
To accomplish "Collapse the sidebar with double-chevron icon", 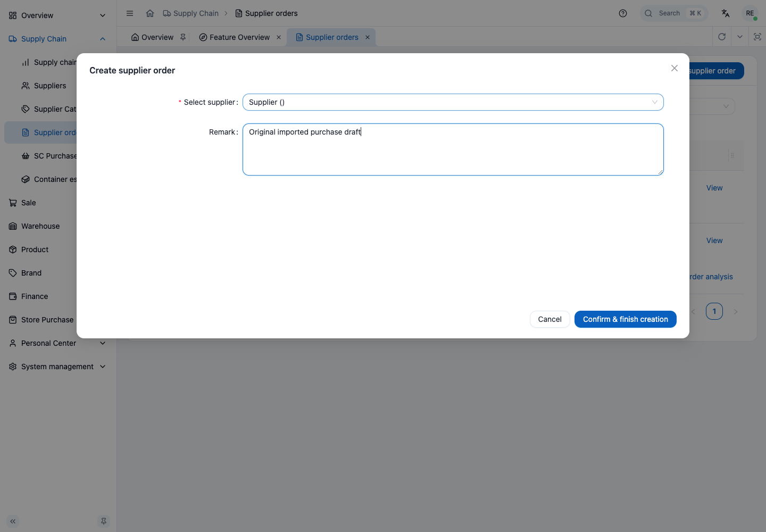I will (x=13, y=521).
